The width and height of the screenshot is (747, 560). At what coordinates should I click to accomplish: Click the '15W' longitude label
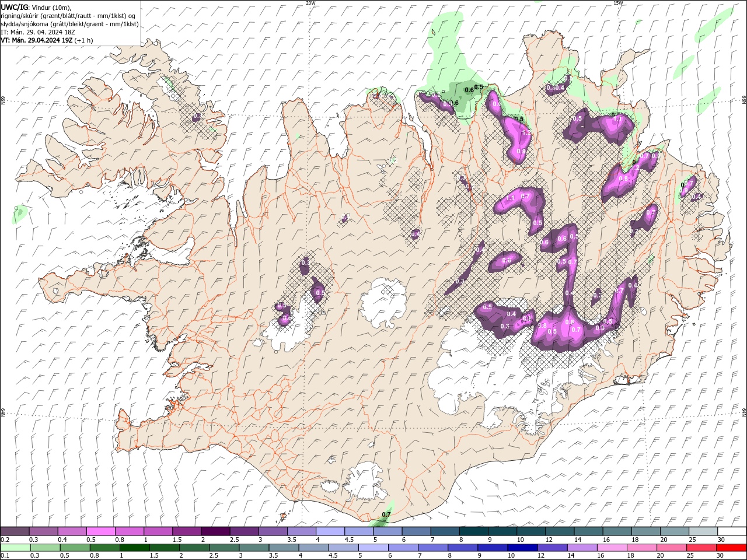(618, 3)
